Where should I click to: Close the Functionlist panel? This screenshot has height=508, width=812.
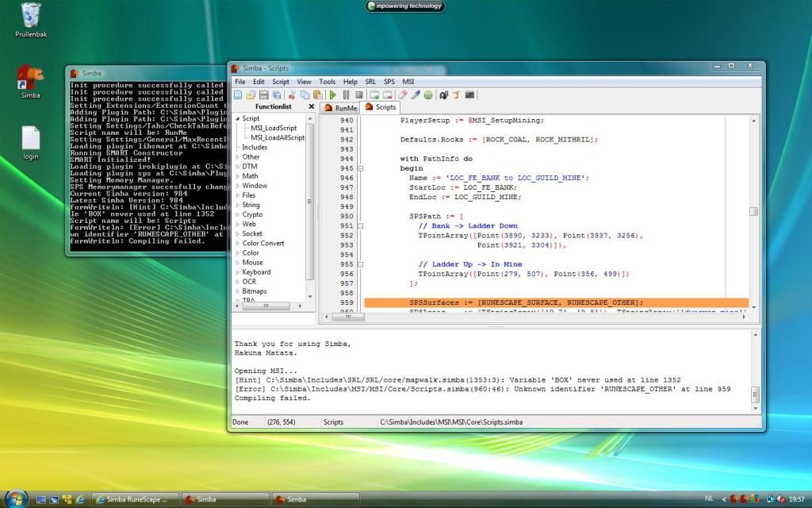click(x=311, y=106)
